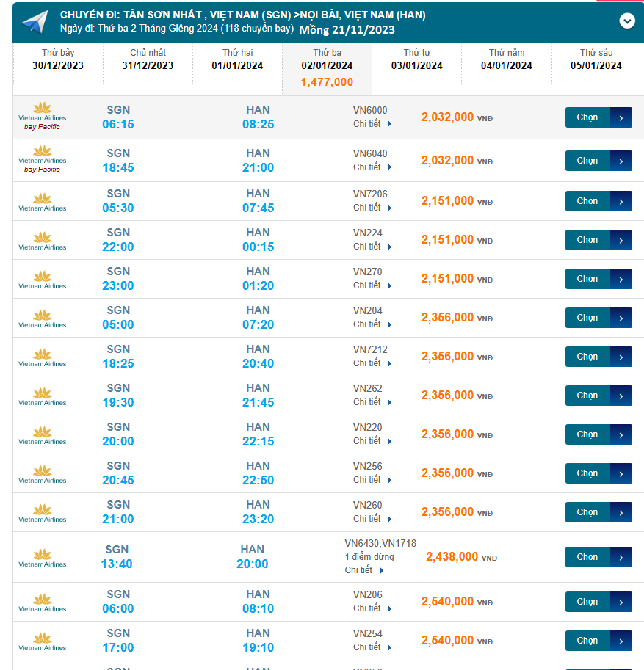This screenshot has width=644, height=670.
Task: Click the paper plane icon in header
Action: [x=35, y=22]
